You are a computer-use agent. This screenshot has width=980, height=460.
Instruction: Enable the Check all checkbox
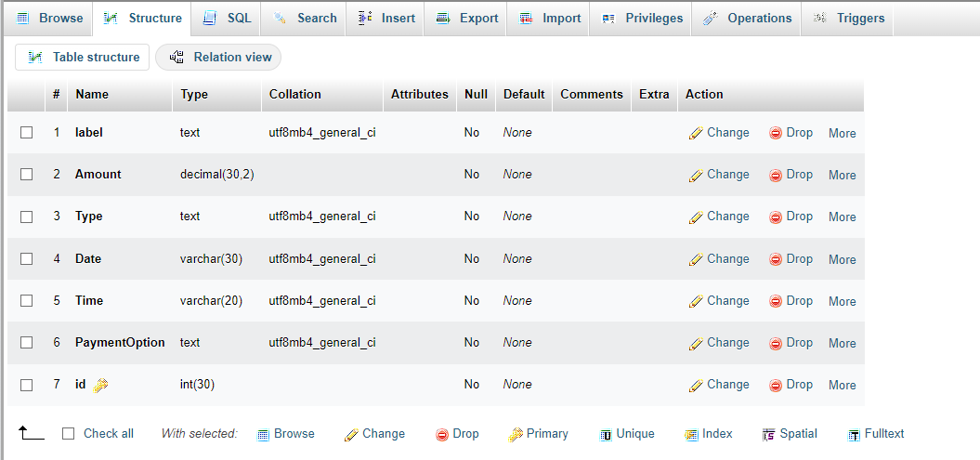click(x=68, y=434)
